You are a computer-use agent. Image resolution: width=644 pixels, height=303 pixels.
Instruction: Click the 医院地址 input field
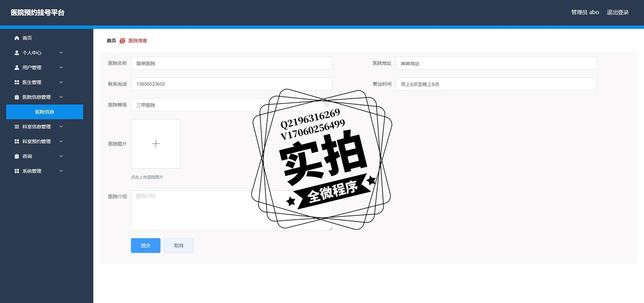click(x=496, y=63)
